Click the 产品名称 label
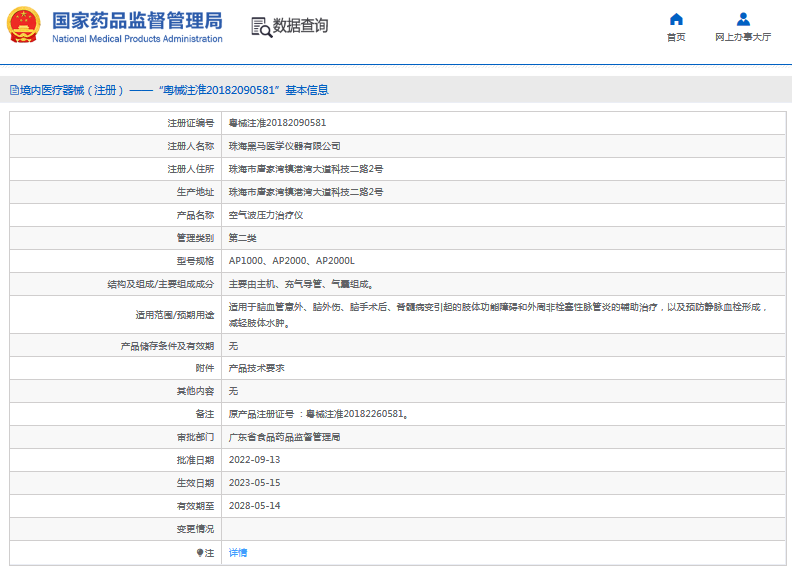The height and width of the screenshot is (574, 792). coord(195,215)
